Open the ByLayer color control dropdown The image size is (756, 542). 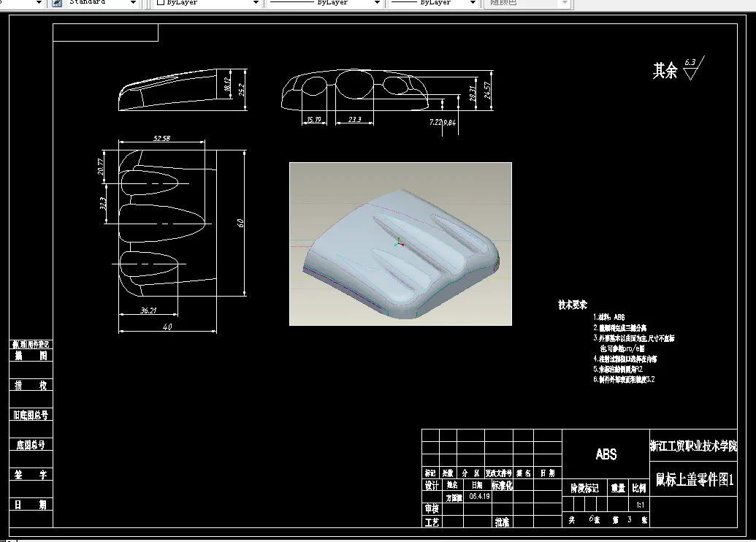(x=256, y=3)
